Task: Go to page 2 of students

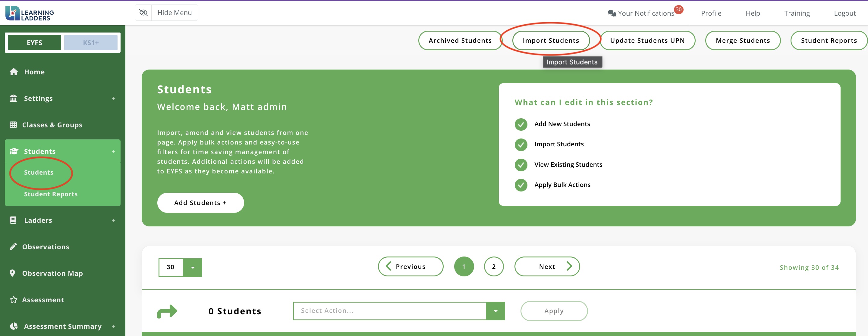Action: (x=493, y=267)
